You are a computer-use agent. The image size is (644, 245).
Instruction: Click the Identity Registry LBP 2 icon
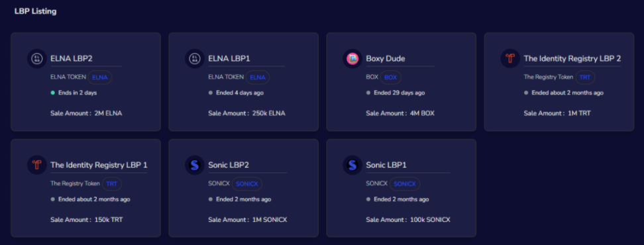(510, 59)
